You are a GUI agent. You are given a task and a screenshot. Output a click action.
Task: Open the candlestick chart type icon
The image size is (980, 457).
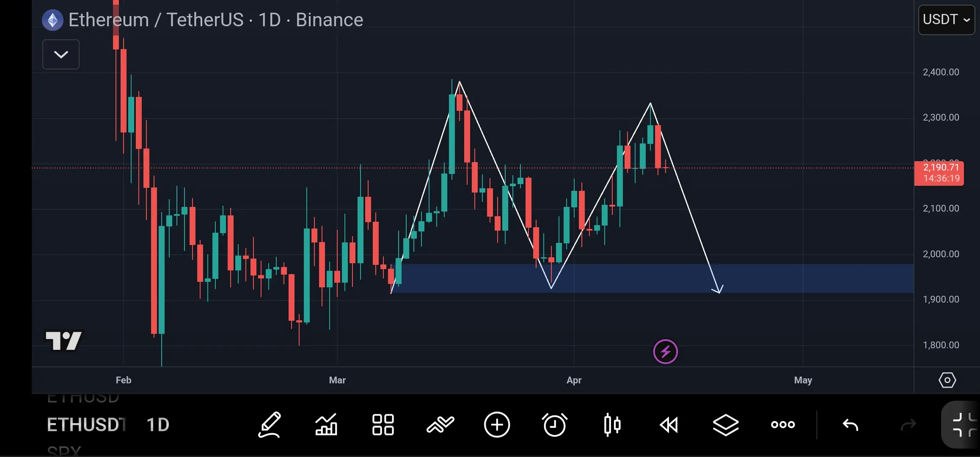(612, 424)
